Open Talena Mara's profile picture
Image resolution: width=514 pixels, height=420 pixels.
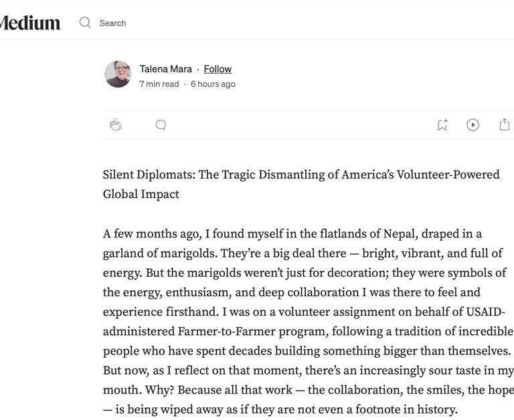118,74
